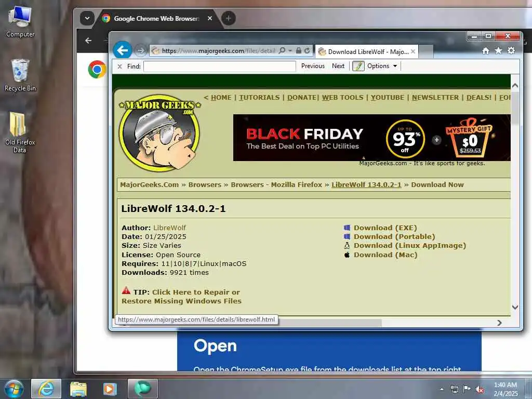Click the Download (Mac) link
The image size is (532, 399).
pyautogui.click(x=386, y=255)
